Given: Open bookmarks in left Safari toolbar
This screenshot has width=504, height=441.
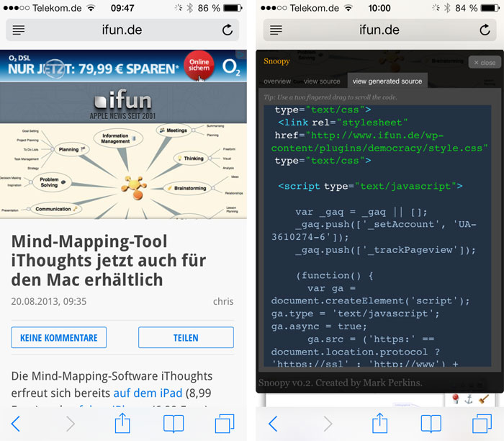Looking at the screenshot, I should click(174, 423).
